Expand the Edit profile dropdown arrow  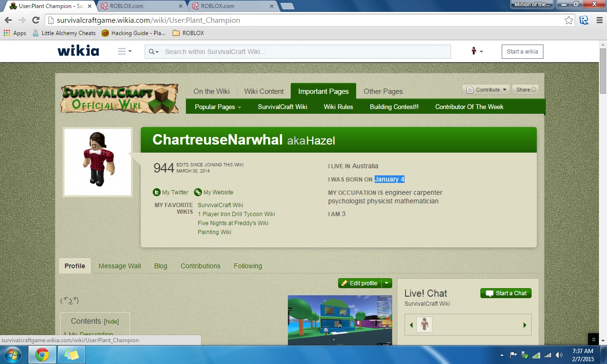(387, 283)
